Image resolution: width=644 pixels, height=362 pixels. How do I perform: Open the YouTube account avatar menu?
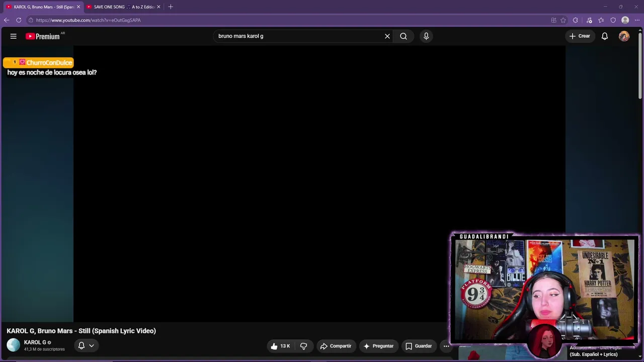coord(624,36)
